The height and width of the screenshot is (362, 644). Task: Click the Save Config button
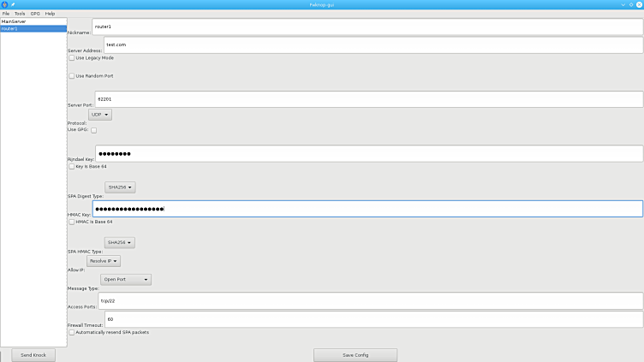pyautogui.click(x=355, y=354)
